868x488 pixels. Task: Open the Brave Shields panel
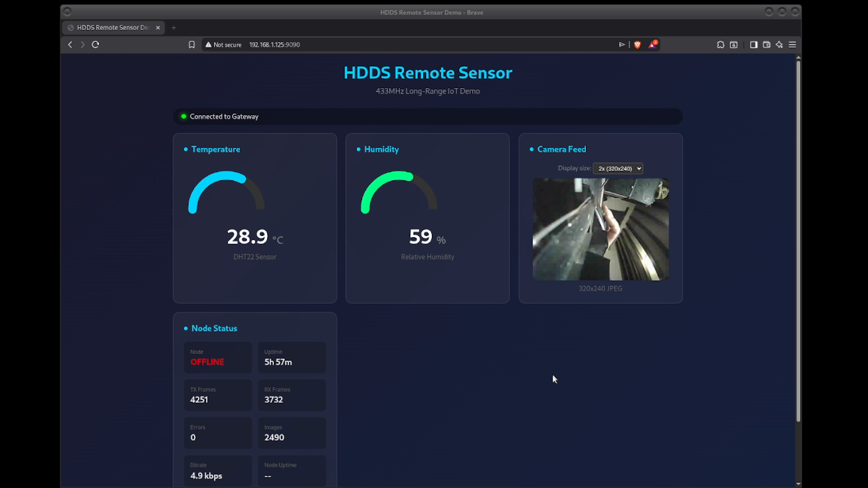coord(637,45)
